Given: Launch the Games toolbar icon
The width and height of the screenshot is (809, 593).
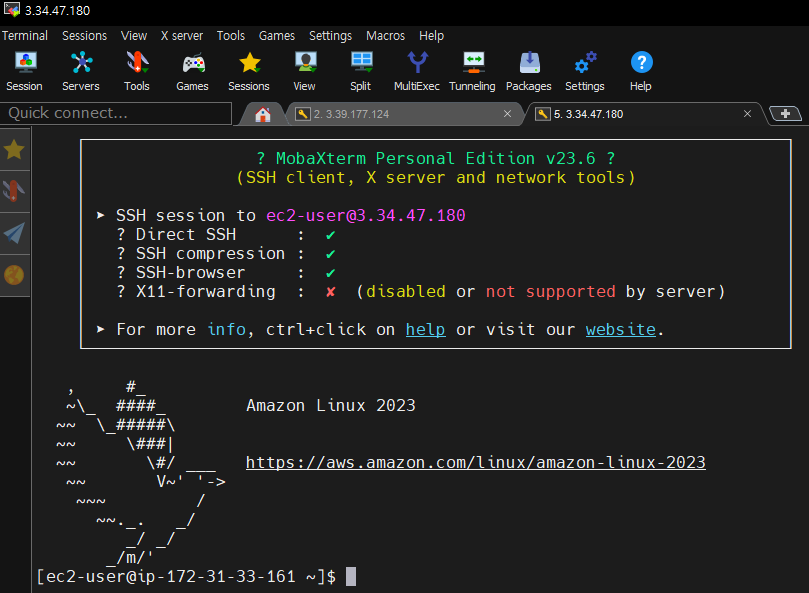Looking at the screenshot, I should tap(192, 71).
